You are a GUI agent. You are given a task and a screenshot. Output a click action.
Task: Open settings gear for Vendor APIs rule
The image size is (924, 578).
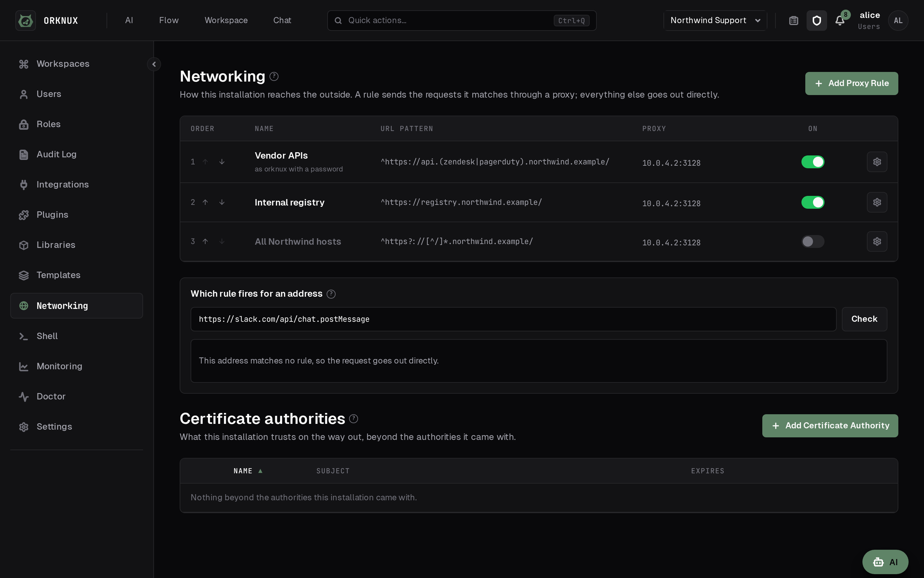[x=877, y=162]
